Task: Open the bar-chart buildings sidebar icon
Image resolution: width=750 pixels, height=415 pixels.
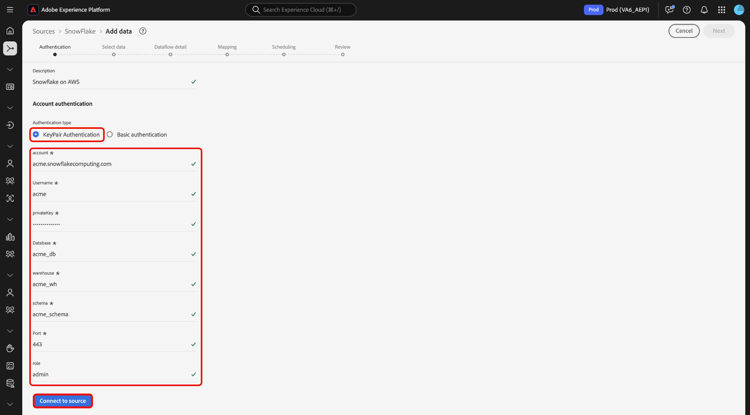Action: pos(10,237)
